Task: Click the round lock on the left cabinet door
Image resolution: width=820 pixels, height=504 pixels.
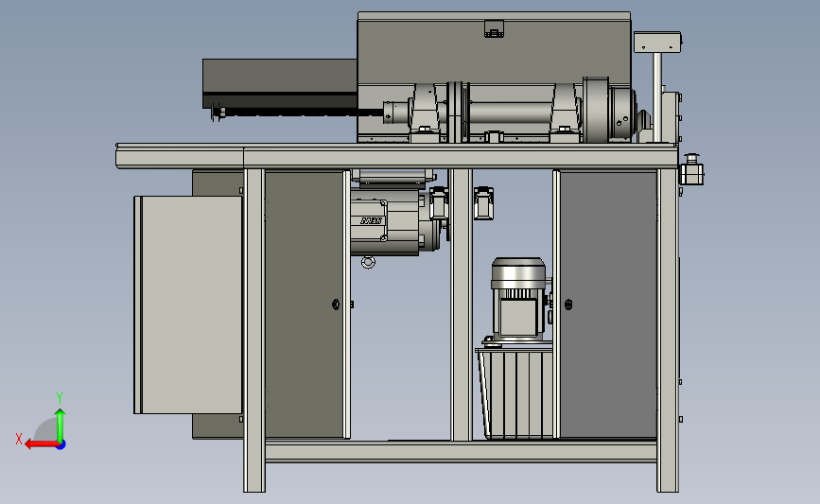Action: pyautogui.click(x=336, y=304)
